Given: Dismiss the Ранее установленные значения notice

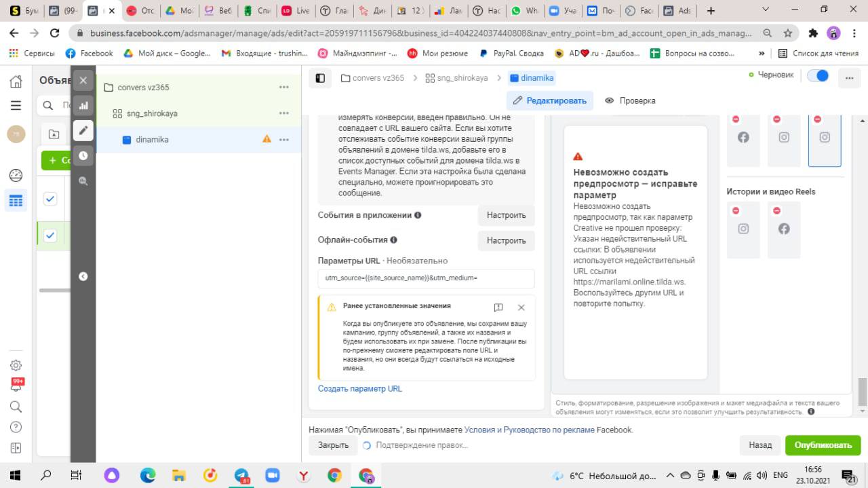Looking at the screenshot, I should pos(521,307).
